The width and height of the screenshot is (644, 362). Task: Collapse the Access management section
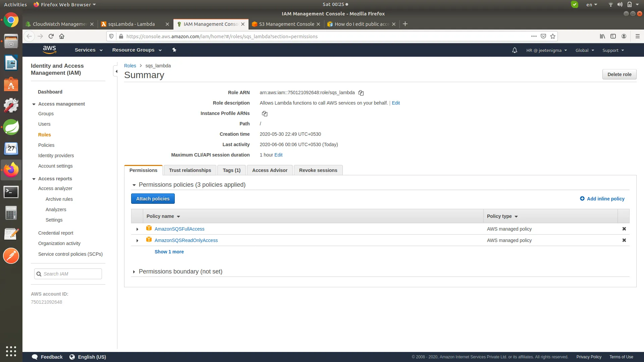tap(34, 104)
